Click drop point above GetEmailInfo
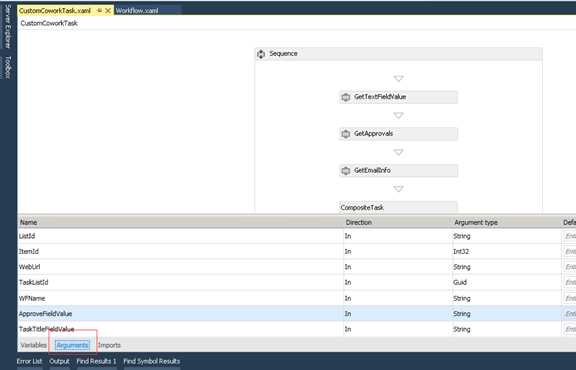This screenshot has width=576, height=370. click(399, 152)
